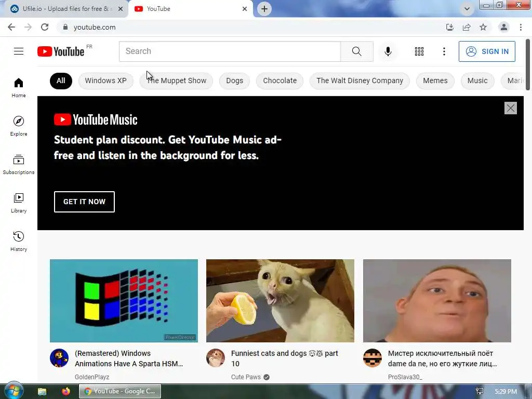
Task: Click the SIGN IN button
Action: coord(487,51)
